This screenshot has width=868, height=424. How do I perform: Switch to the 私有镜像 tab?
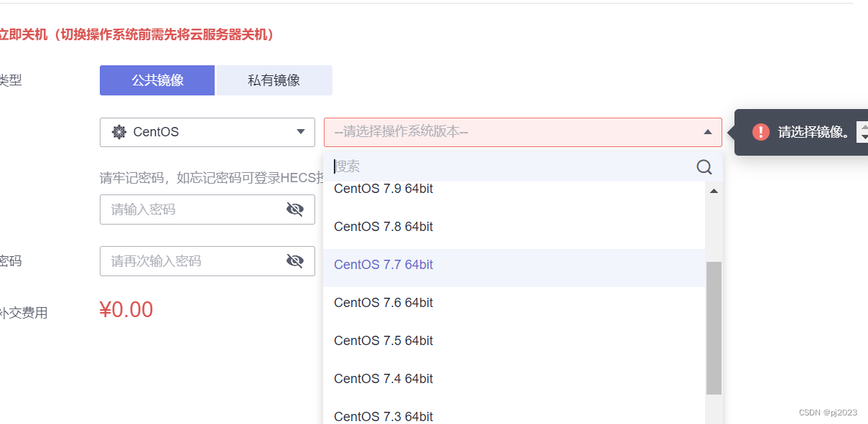point(274,80)
